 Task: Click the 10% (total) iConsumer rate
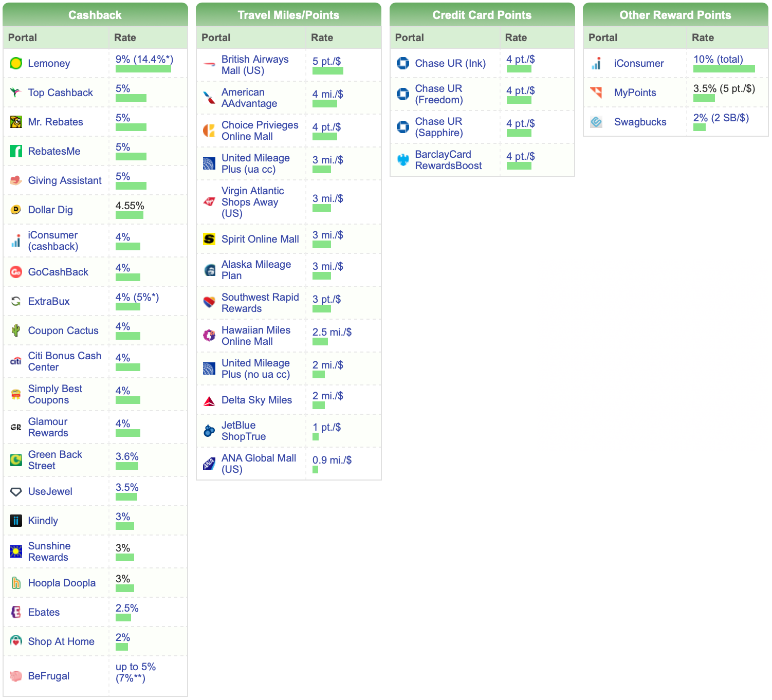point(718,59)
